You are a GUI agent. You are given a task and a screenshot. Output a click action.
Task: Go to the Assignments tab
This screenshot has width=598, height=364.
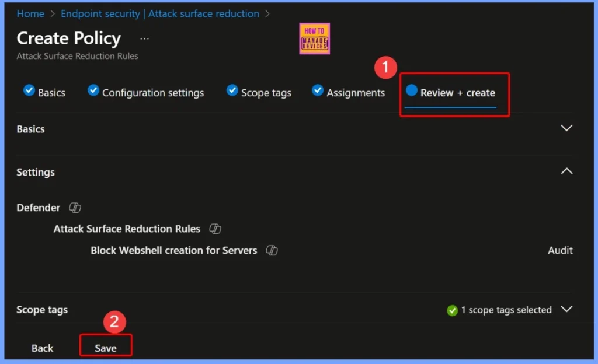[356, 93]
